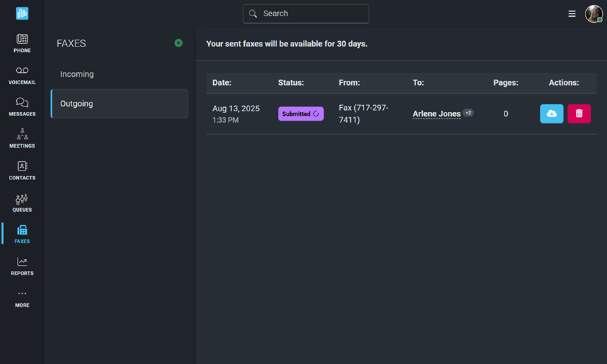Open Reports from the sidebar
Image resolution: width=607 pixels, height=364 pixels.
(22, 266)
